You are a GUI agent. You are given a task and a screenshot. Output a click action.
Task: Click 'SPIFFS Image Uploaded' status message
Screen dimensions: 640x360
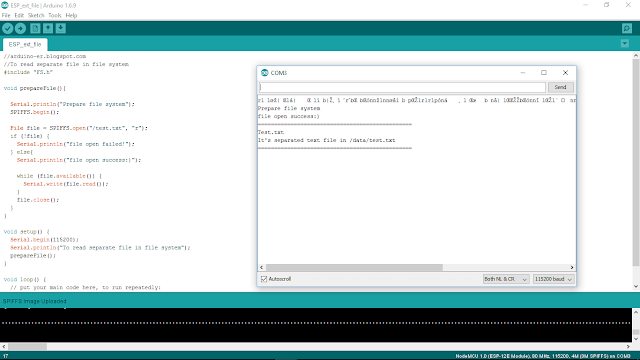(34, 301)
